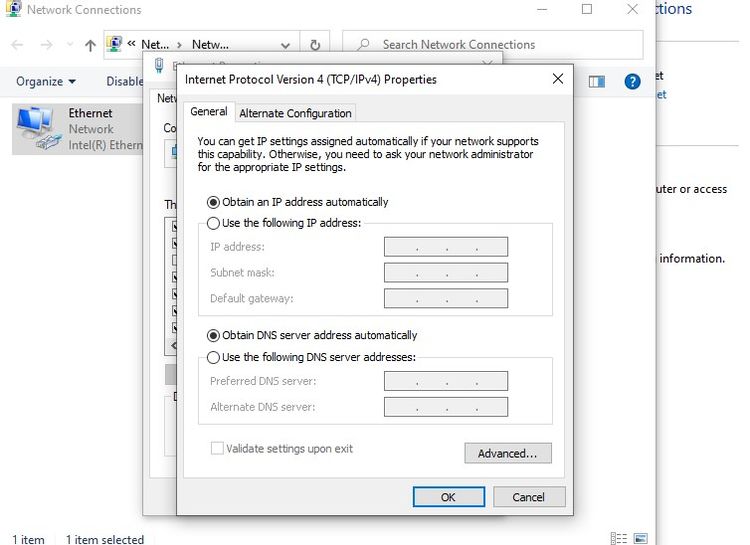
Task: Go up one folder level
Action: (x=90, y=45)
